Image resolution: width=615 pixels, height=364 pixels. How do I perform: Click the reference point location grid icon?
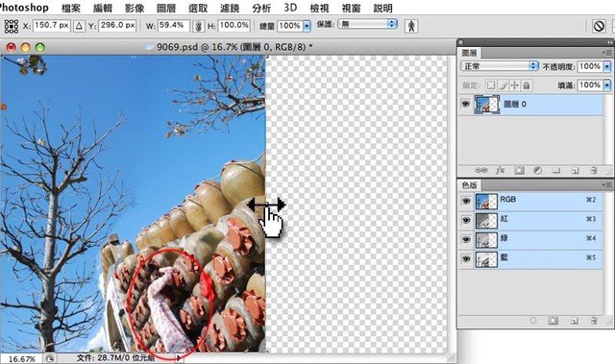click(11, 26)
